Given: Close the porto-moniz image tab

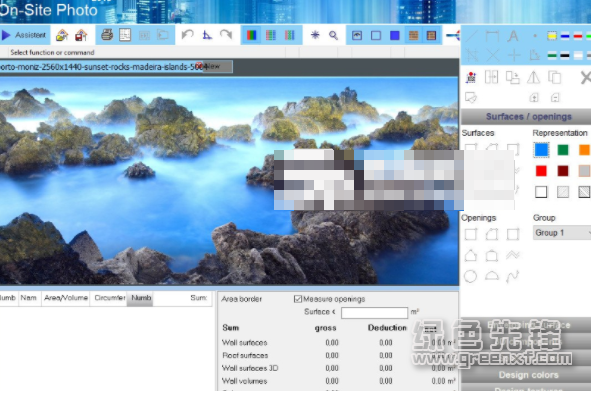Looking at the screenshot, I should [x=199, y=66].
